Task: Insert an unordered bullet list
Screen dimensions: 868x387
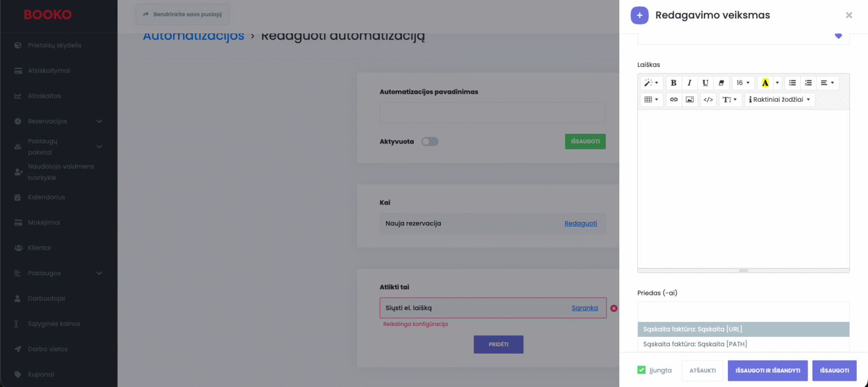Action: pos(792,83)
